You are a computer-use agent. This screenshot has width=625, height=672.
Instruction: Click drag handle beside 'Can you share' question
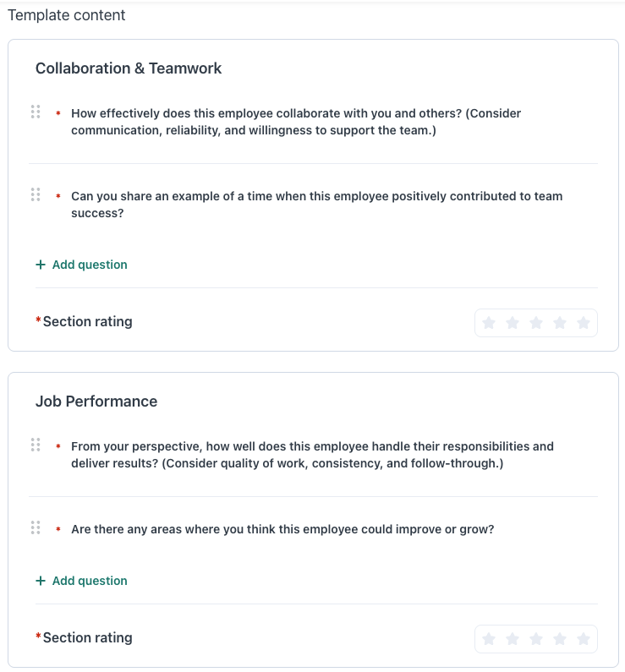point(36,194)
